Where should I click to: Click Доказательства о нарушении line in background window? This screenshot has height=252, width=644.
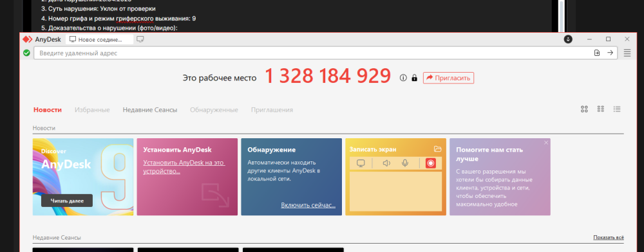click(x=109, y=28)
